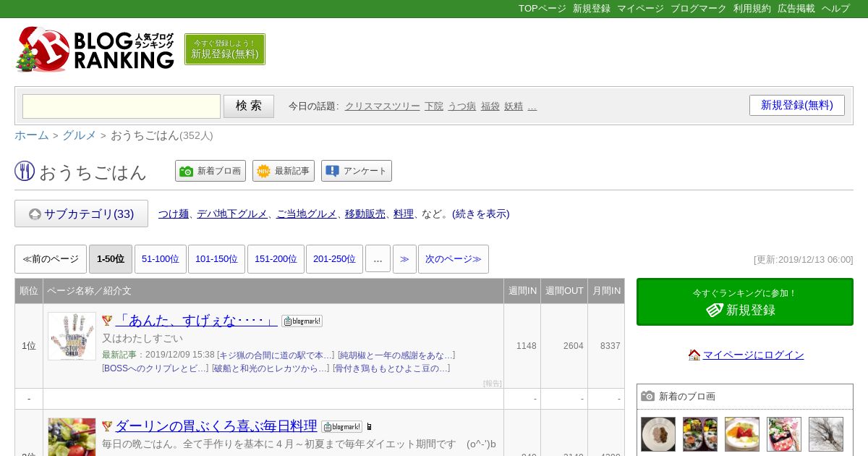Viewport: 868px width, 456px height.
Task: Show more trending topics via ellipsis link
Action: (x=532, y=106)
